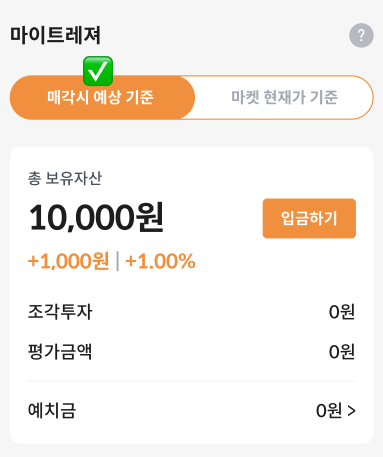
Task: Click the 0원 value beside 예치금
Action: [x=329, y=410]
